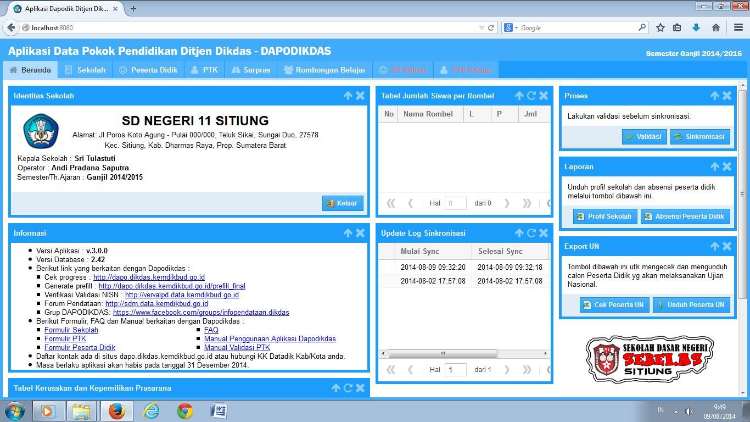The image size is (750, 422).
Task: Download the Profil Sekolah report
Action: (x=604, y=216)
